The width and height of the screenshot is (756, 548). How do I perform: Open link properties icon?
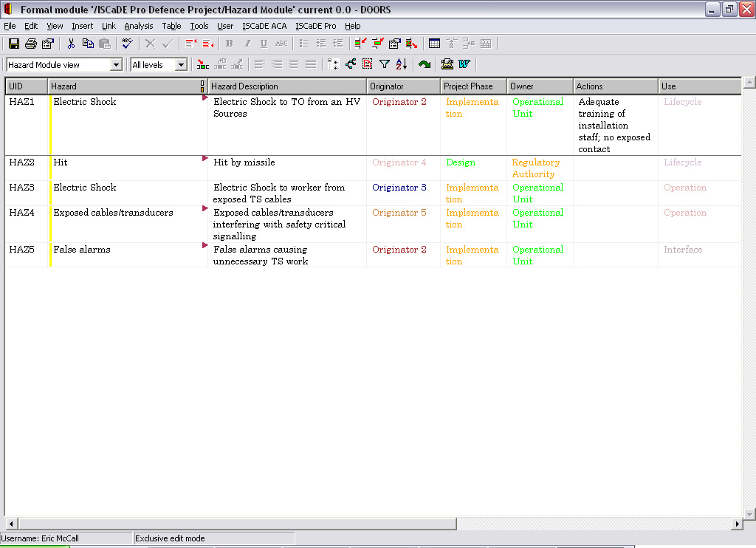point(394,44)
